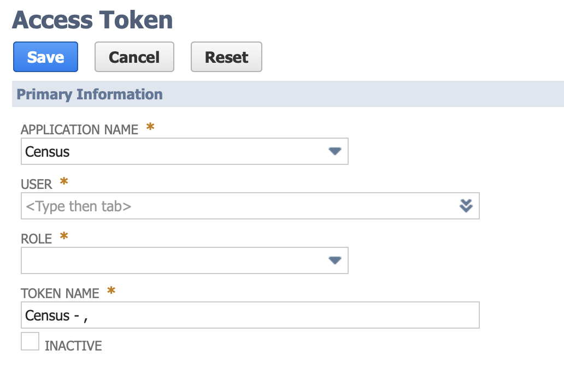564x392 pixels.
Task: Click the APPLICATION NAME field label
Action: pos(79,129)
